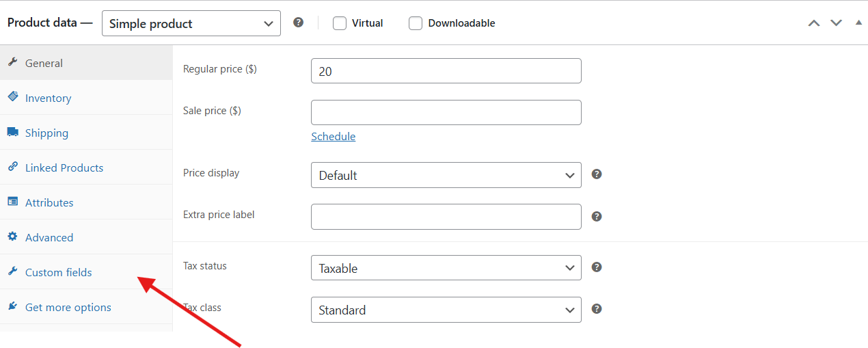Click the Downloadable label text

click(461, 23)
